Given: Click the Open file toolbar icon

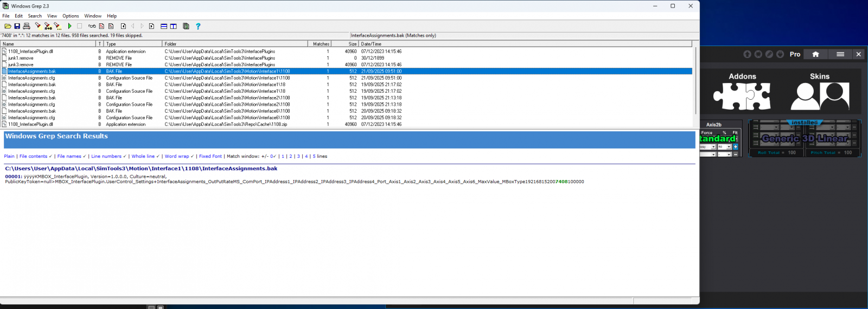Looking at the screenshot, I should point(8,26).
